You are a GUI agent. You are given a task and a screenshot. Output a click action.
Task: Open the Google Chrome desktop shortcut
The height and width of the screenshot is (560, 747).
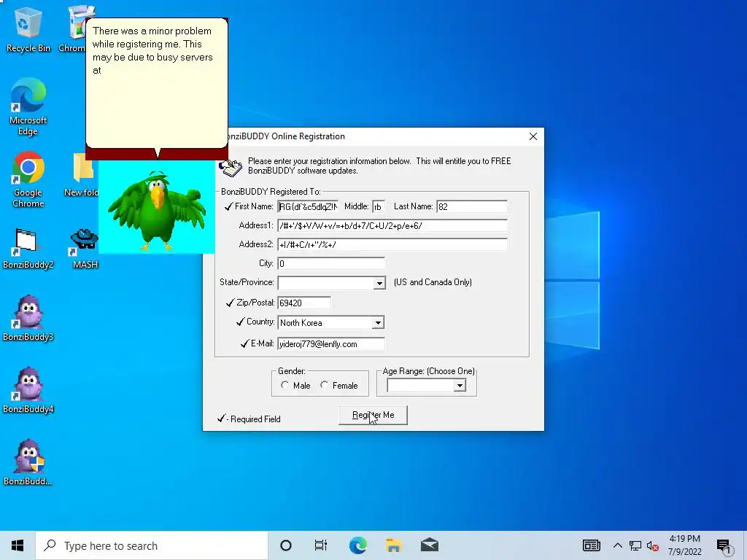click(28, 179)
